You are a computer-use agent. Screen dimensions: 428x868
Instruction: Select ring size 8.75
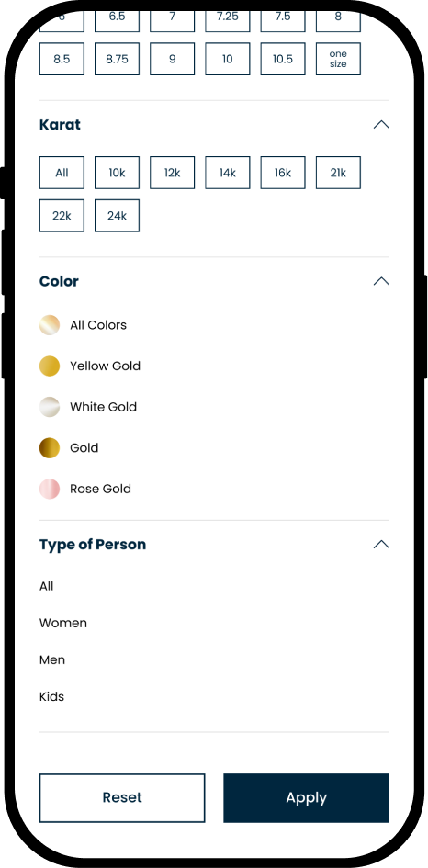tap(117, 59)
